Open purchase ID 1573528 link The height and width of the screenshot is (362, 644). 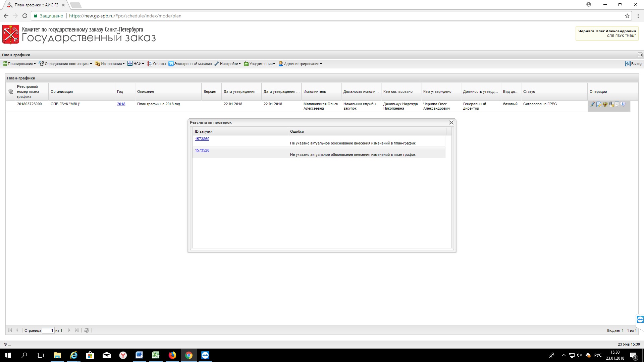pyautogui.click(x=202, y=150)
